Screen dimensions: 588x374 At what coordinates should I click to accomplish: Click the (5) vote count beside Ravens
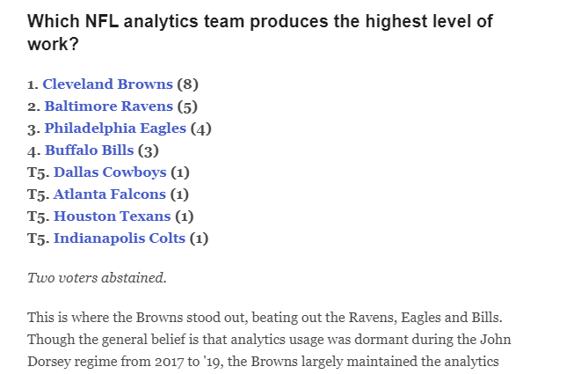coord(187,106)
